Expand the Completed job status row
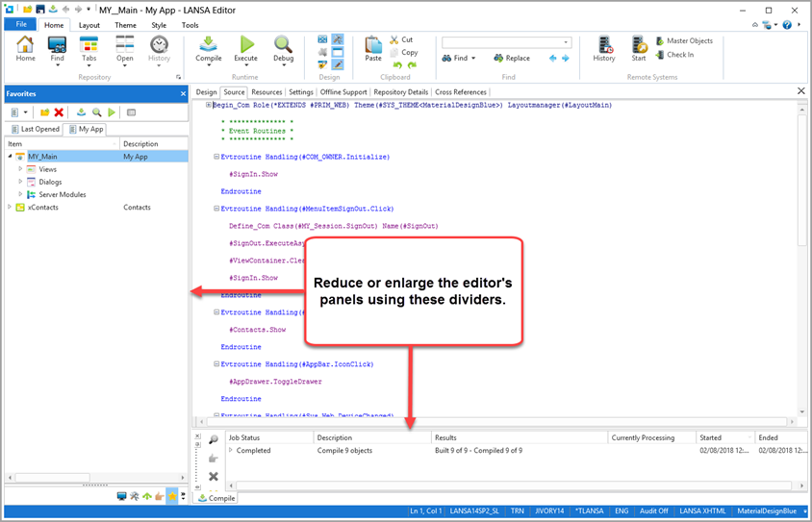The width and height of the screenshot is (812, 522). [231, 450]
